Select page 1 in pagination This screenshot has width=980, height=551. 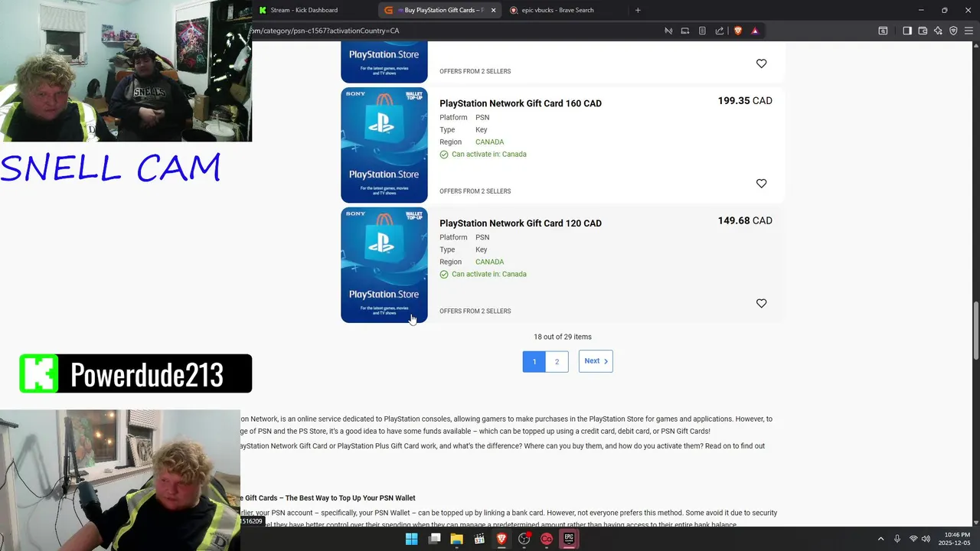534,361
